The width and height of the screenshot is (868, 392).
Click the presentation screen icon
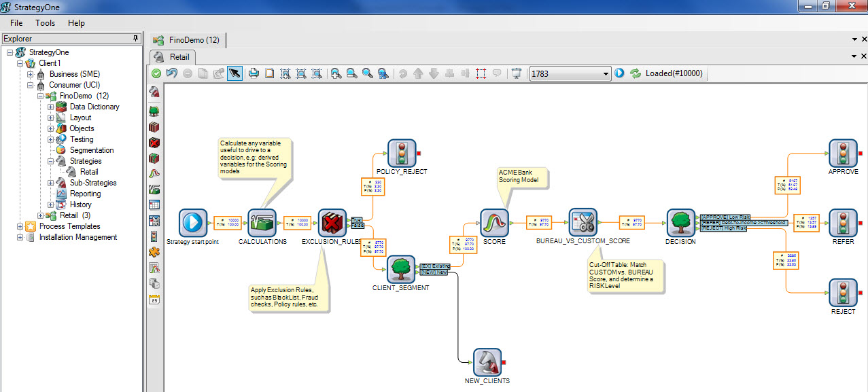click(516, 73)
